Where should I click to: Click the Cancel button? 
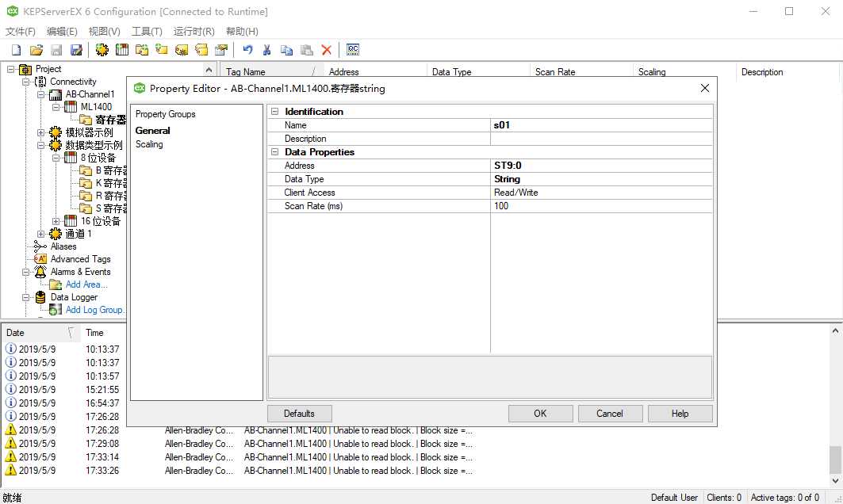coord(610,414)
